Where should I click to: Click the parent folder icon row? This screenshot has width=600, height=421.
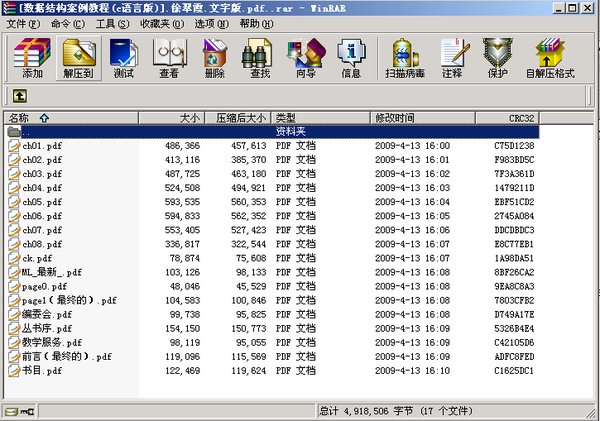(x=14, y=132)
